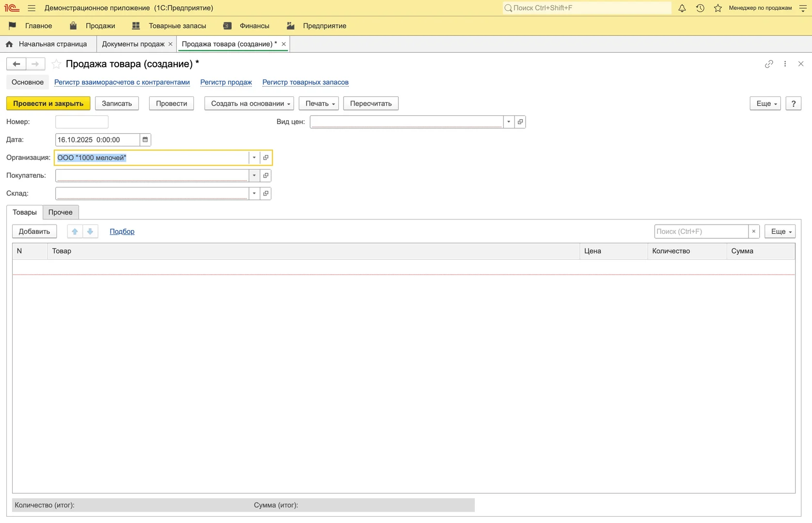This screenshot has height=523, width=812.
Task: Add this document to favorites star
Action: [57, 64]
